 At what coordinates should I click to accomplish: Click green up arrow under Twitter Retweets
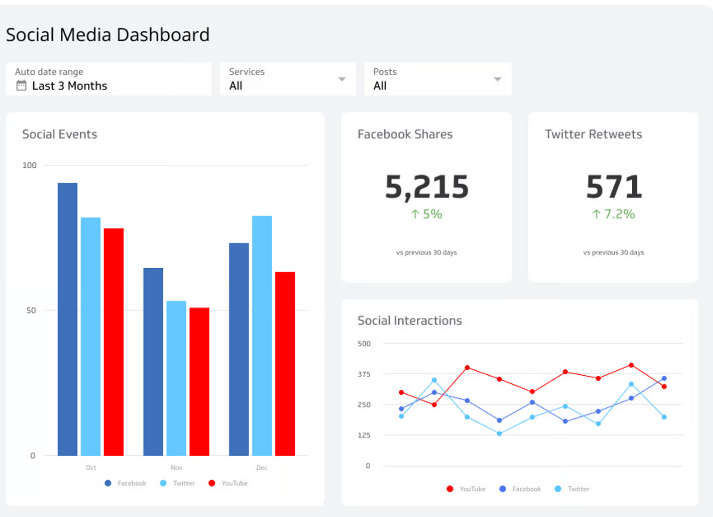pyautogui.click(x=597, y=214)
